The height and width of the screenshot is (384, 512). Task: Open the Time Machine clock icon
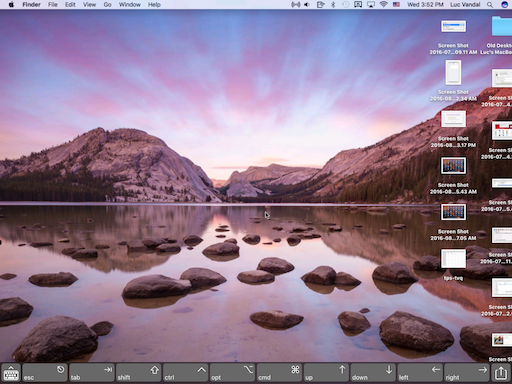tap(345, 5)
